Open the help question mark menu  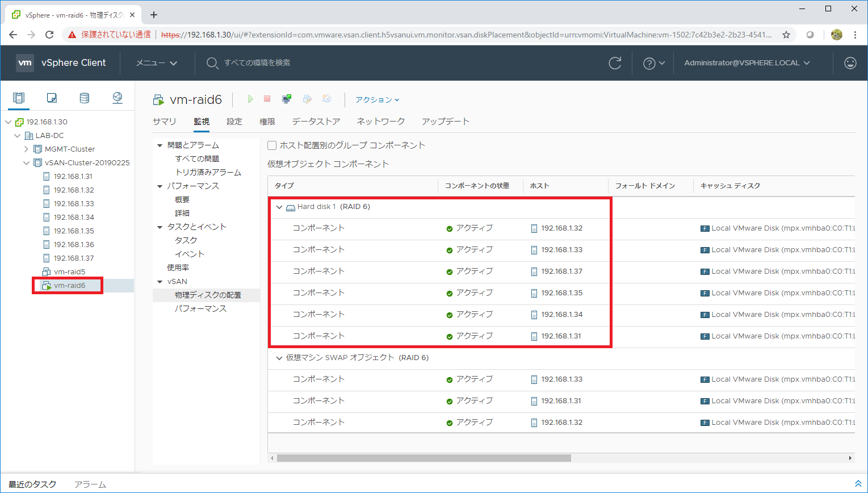pyautogui.click(x=653, y=63)
